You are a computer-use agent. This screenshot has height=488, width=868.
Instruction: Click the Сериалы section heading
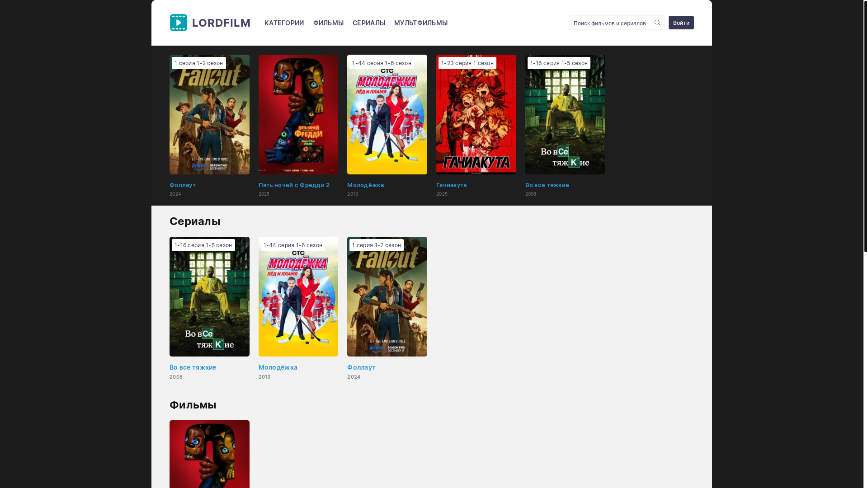coord(195,221)
